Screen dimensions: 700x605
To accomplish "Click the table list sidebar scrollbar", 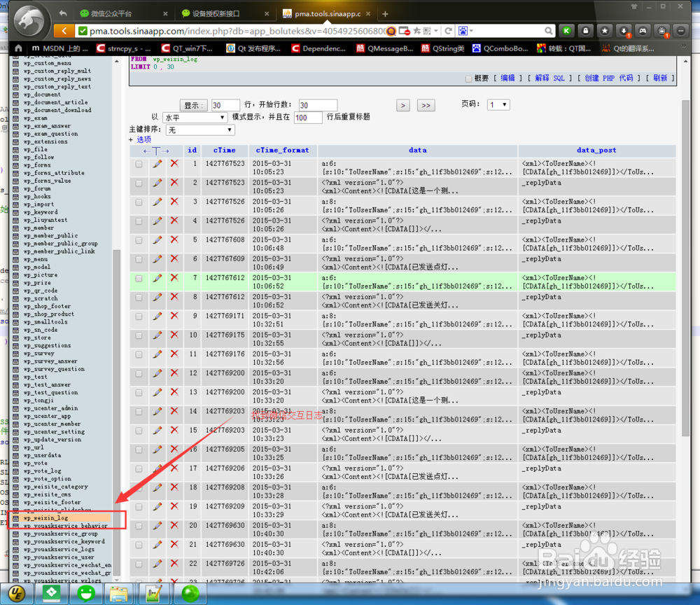I will (x=117, y=411).
